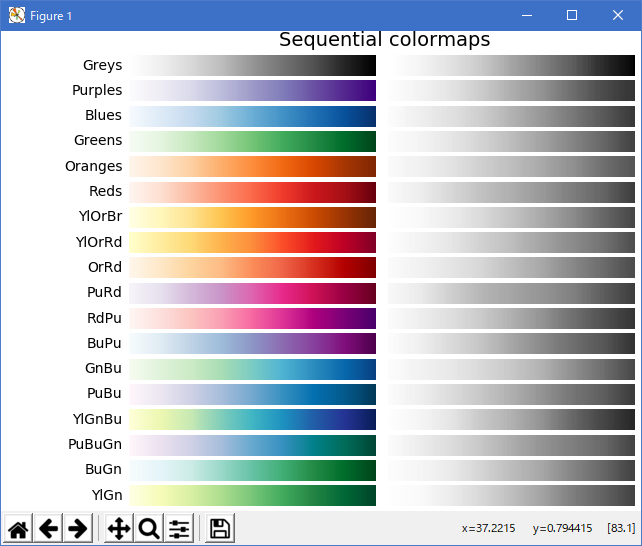Click the 'PuBu' row label
Viewport: 642px width, 546px height.
point(104,393)
